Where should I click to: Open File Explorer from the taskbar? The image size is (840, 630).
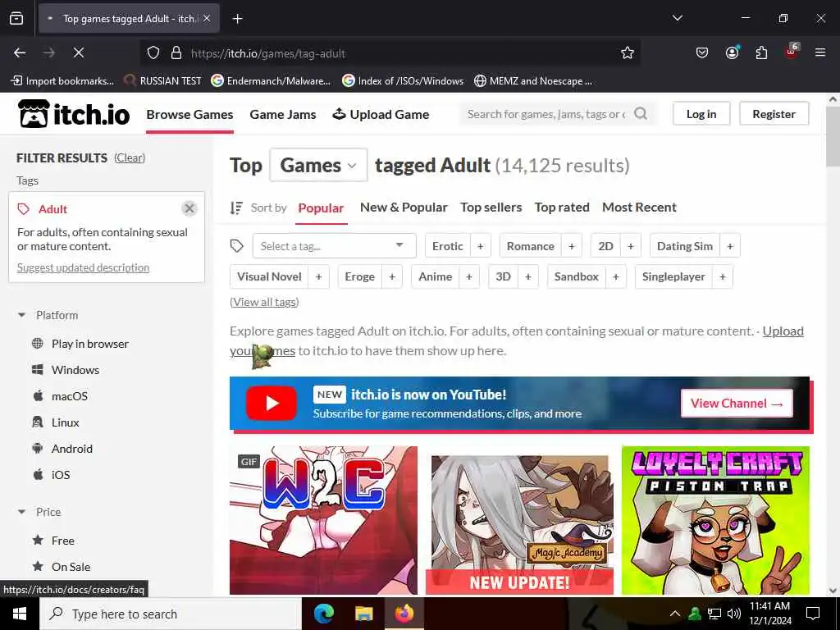363,614
